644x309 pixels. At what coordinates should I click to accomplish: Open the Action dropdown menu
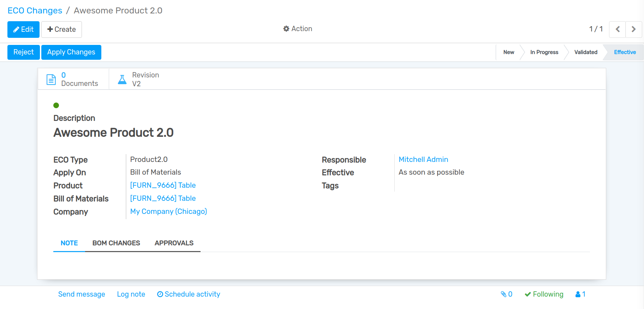coord(298,29)
